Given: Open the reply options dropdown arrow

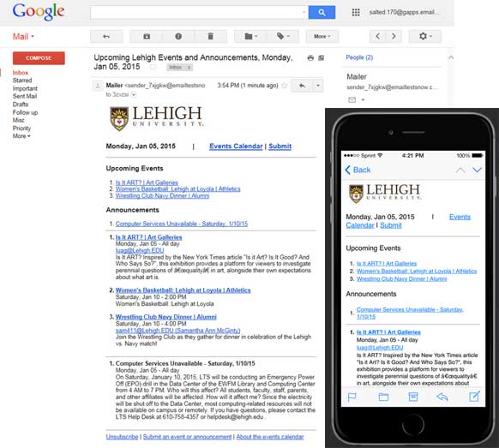Looking at the screenshot, I should (x=318, y=86).
